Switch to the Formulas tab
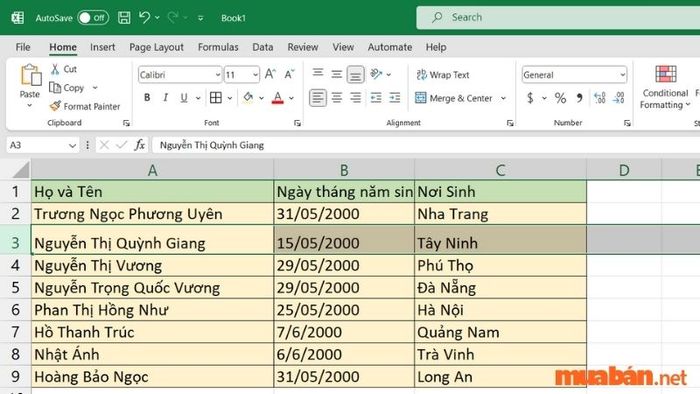The image size is (700, 394). pyautogui.click(x=218, y=47)
